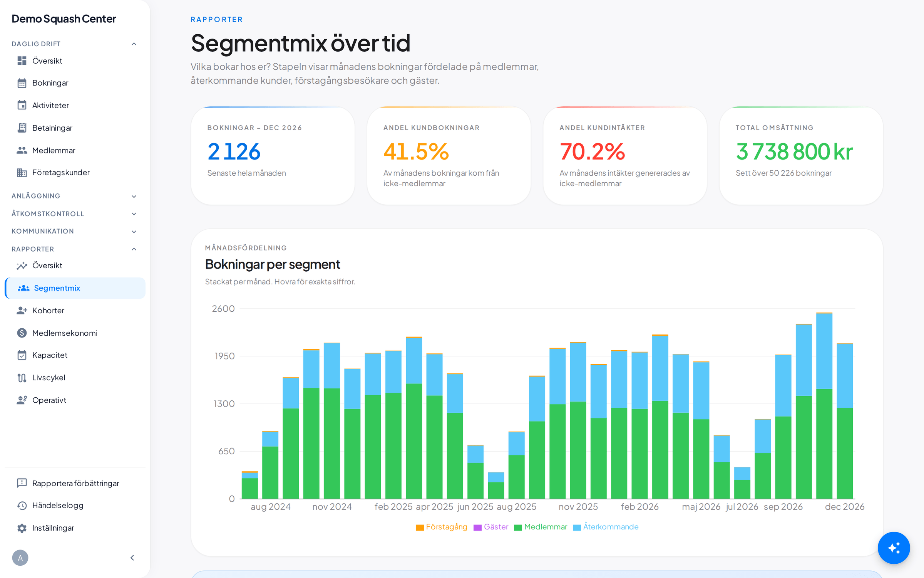Click the green Medlemmar legend swatch
Viewport: 924px width, 578px height.
point(518,528)
